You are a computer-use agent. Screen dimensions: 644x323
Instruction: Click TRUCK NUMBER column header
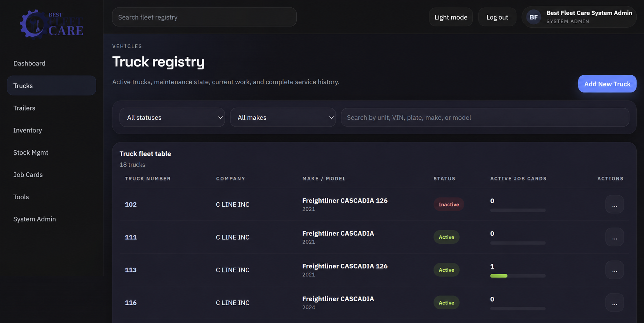pyautogui.click(x=148, y=179)
